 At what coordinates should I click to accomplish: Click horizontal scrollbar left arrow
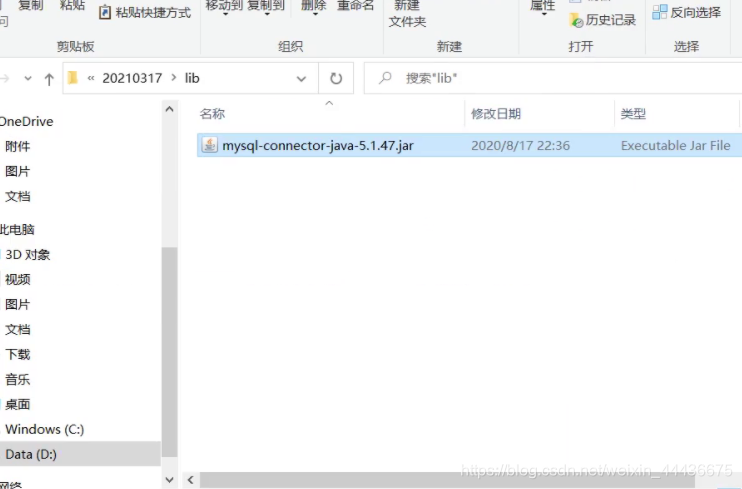(x=190, y=480)
